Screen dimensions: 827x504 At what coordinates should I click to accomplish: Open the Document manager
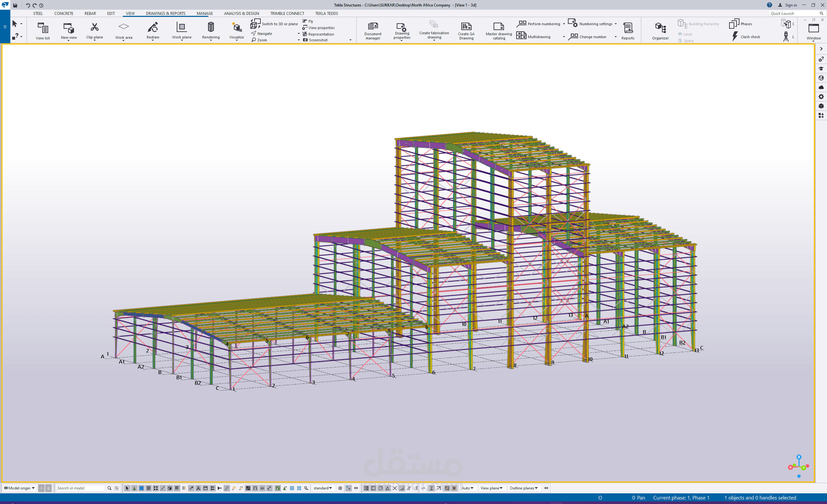tap(372, 27)
